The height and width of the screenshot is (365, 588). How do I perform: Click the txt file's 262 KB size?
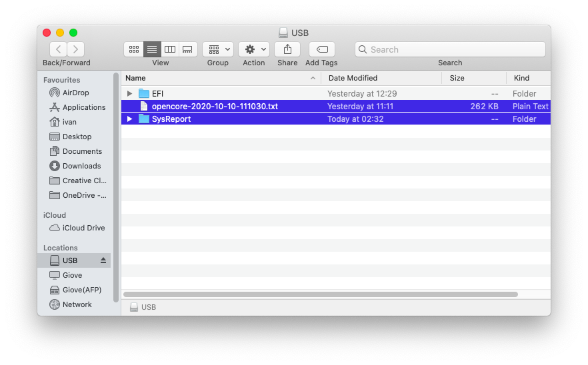(484, 107)
